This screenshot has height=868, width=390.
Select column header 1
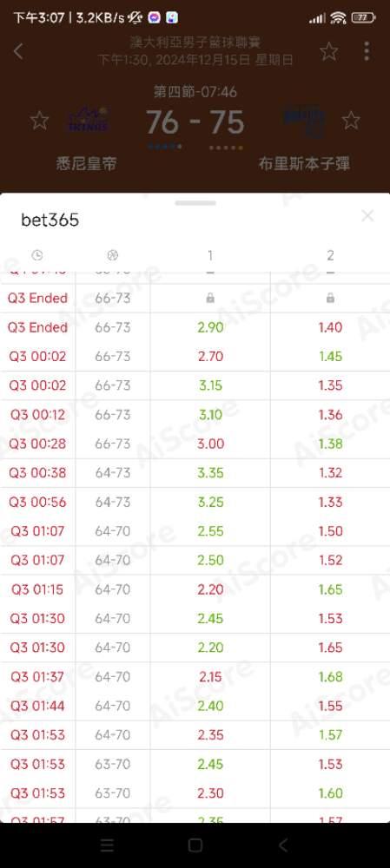point(210,255)
